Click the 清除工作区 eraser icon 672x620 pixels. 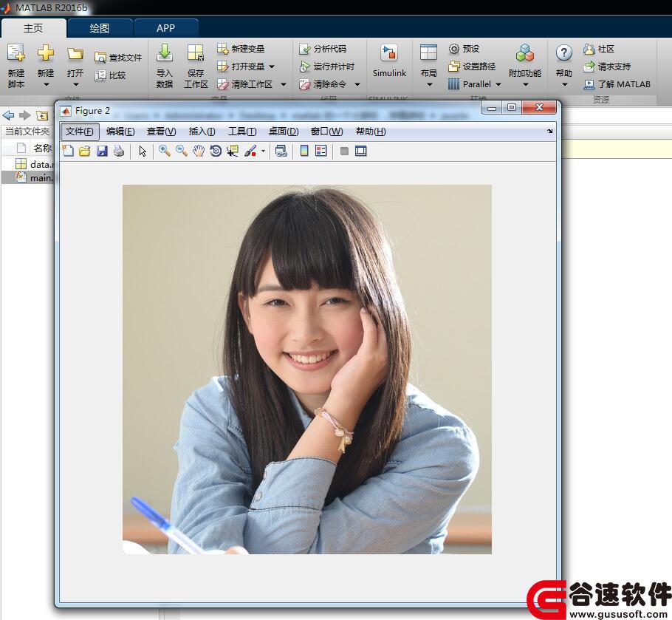[222, 84]
